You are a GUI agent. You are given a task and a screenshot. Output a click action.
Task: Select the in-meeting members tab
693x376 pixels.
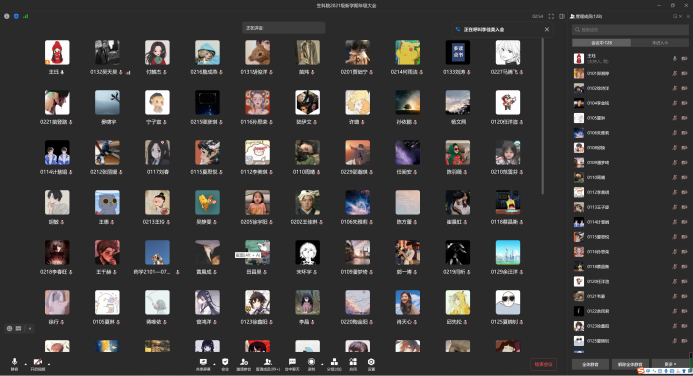point(602,43)
